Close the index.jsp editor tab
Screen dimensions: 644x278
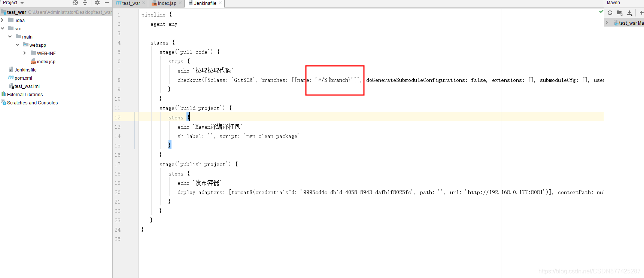tap(180, 3)
